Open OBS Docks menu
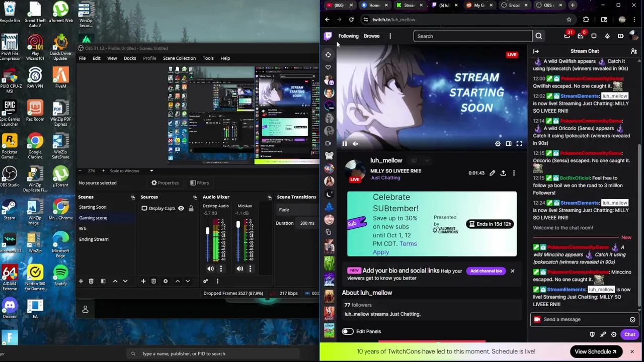Viewport: 644px width, 362px height. (130, 58)
